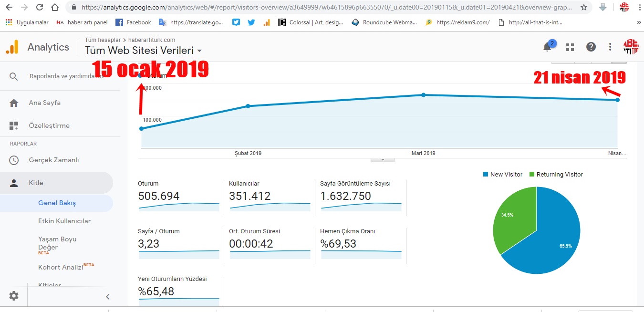Expand the panel arrow below chart
644x312 pixels.
383,159
